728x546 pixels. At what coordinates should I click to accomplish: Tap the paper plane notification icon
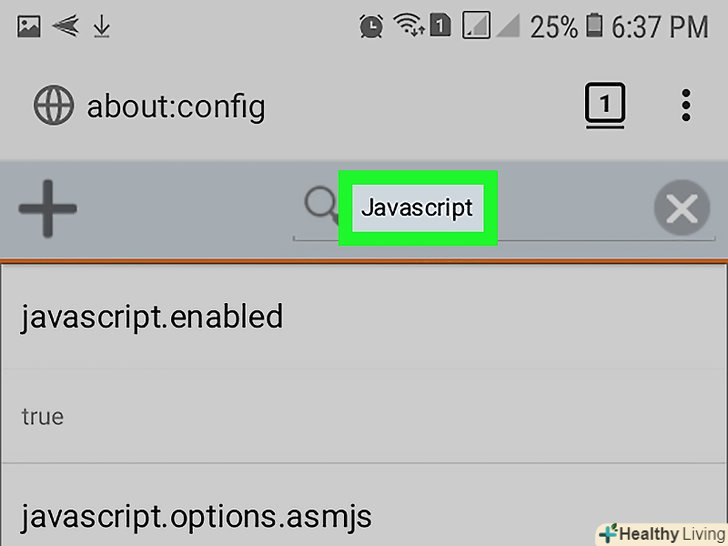[x=65, y=27]
